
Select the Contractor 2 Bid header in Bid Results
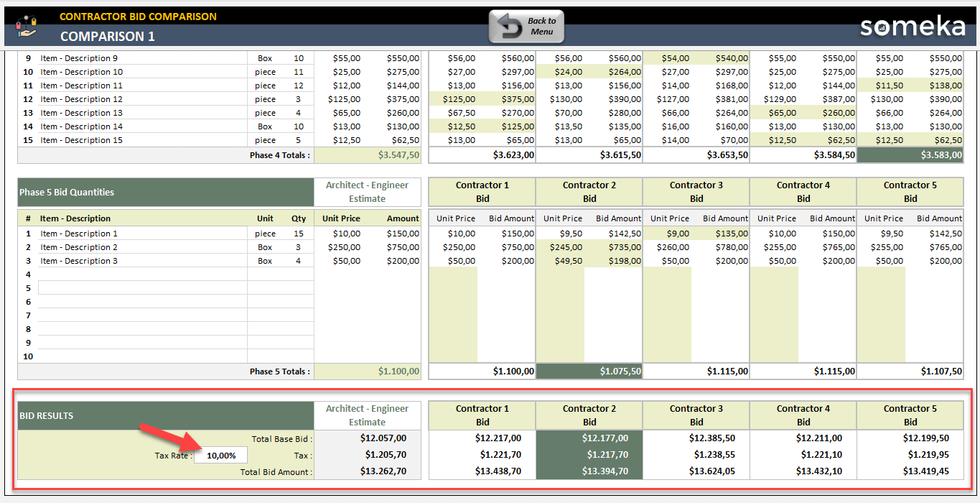point(589,415)
